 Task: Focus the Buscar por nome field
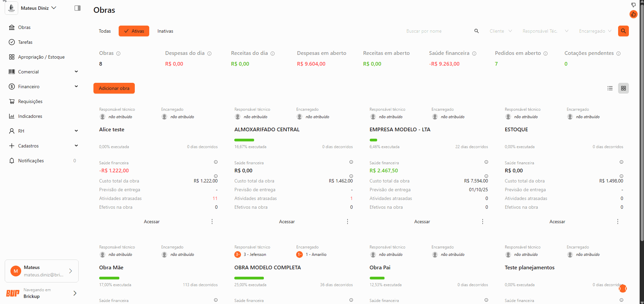coord(437,31)
